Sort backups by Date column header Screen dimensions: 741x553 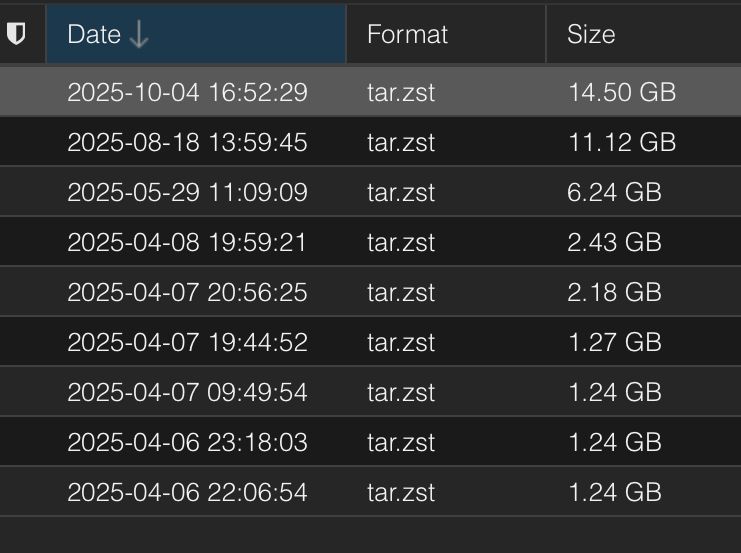point(94,34)
